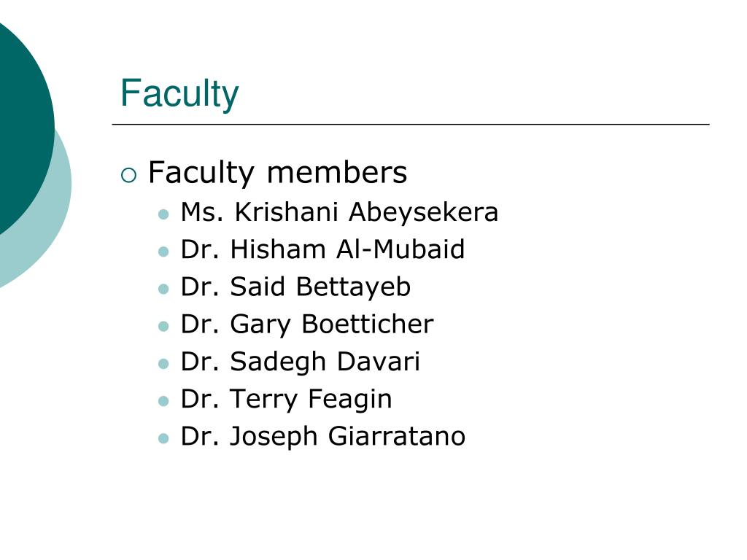Click Ms. Krishani Abeysekera name

(x=339, y=212)
